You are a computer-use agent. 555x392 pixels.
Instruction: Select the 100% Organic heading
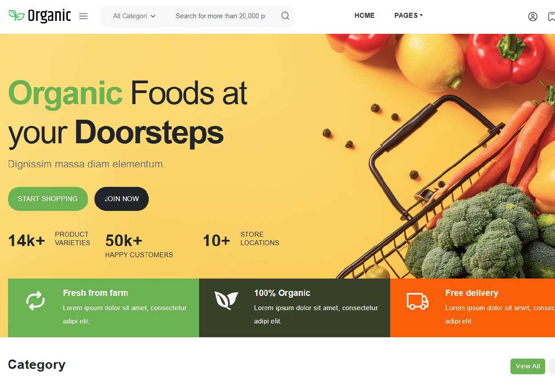coord(282,293)
